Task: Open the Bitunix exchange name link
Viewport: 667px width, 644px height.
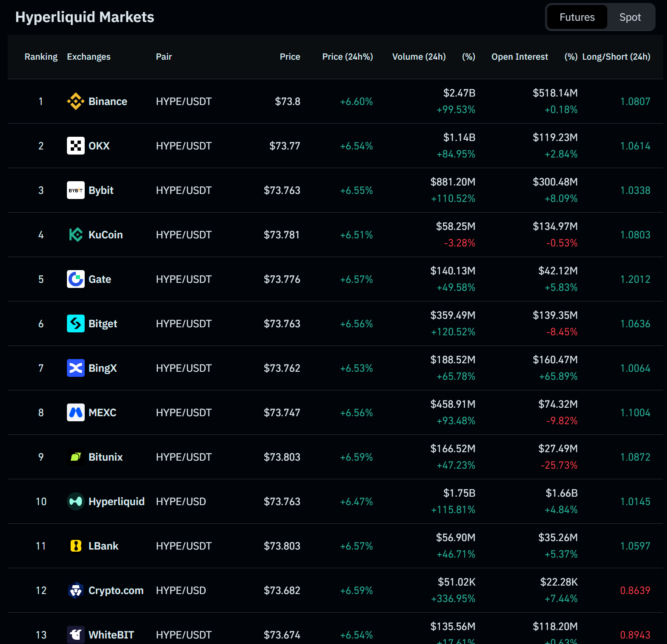Action: [x=105, y=457]
